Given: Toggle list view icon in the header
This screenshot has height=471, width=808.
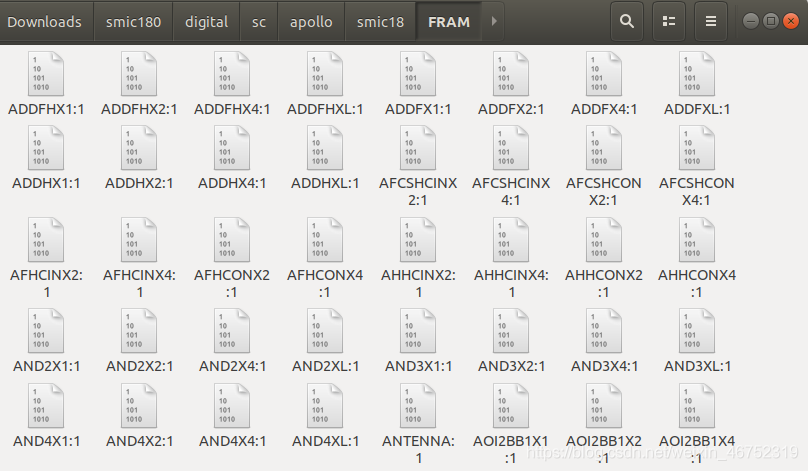Looking at the screenshot, I should coord(669,21).
